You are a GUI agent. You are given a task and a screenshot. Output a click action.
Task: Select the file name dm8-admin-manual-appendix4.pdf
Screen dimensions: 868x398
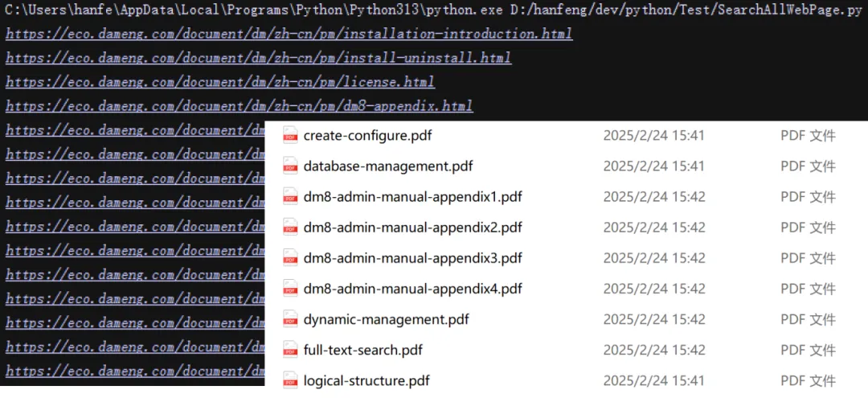click(x=413, y=289)
